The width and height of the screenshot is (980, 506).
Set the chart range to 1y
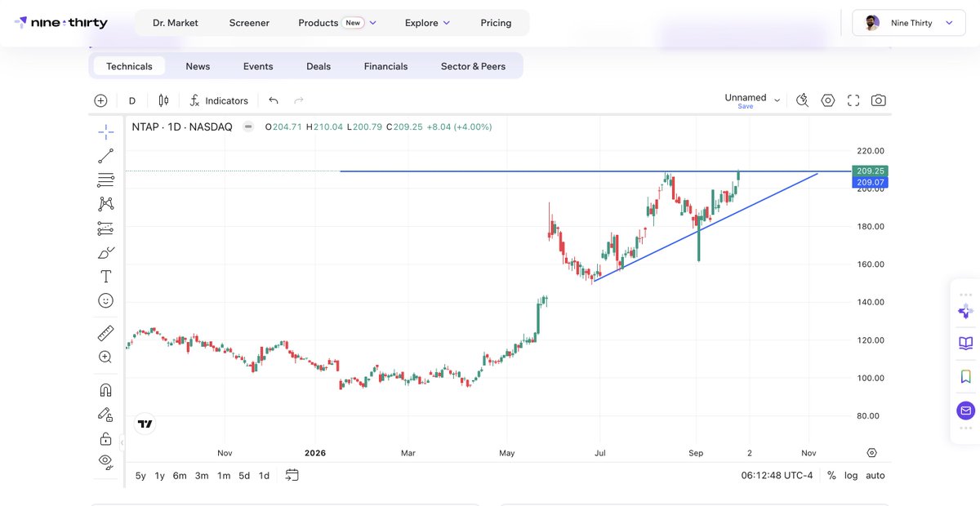pos(160,475)
